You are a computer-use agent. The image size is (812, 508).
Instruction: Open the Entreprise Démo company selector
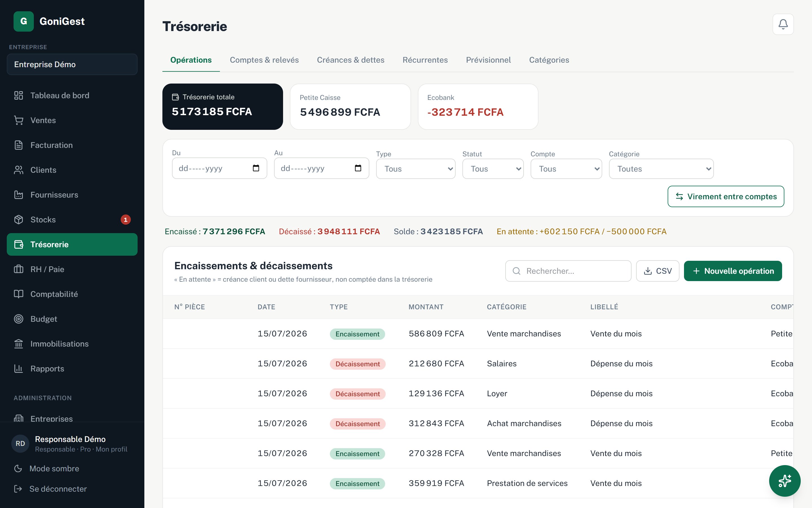click(72, 65)
